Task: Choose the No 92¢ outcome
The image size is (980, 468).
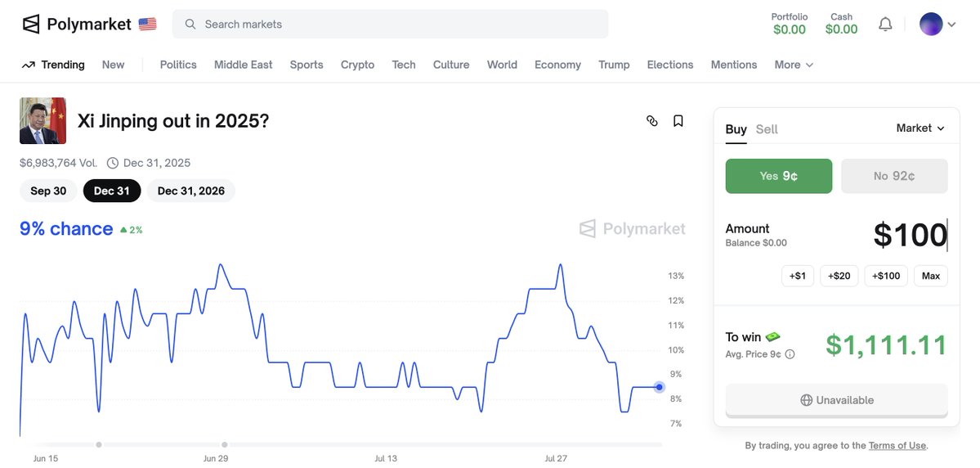Action: pos(894,176)
